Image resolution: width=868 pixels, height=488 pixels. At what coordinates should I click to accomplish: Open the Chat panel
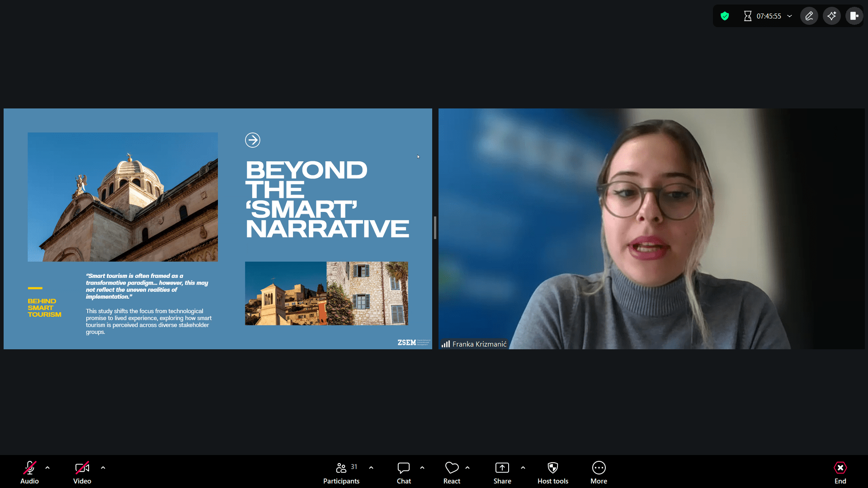pyautogui.click(x=404, y=472)
